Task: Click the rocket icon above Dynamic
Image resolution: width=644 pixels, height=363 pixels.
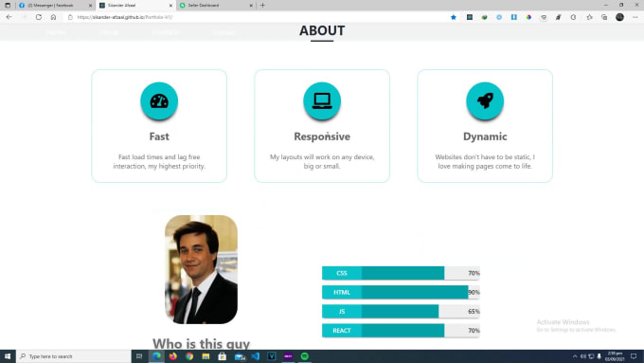Action: tap(485, 100)
